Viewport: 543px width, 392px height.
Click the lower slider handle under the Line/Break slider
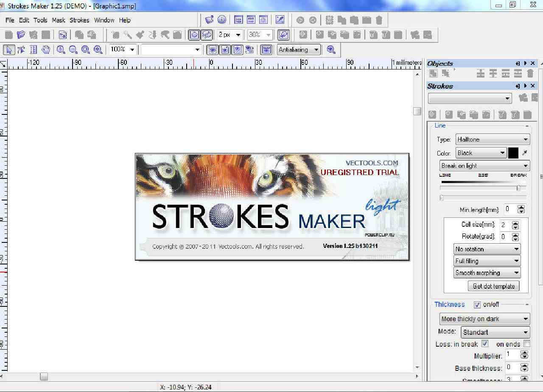click(x=442, y=197)
